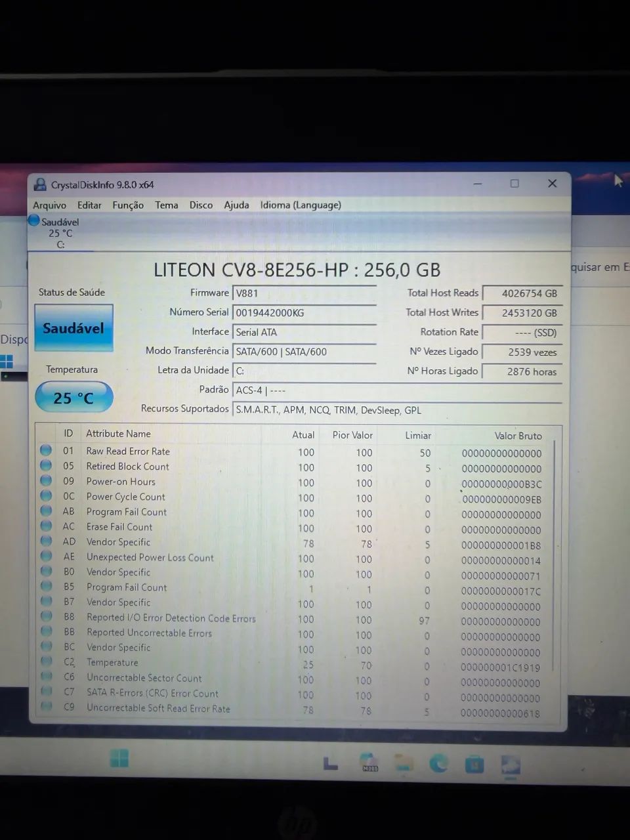Click the Atual column header
The width and height of the screenshot is (630, 840).
click(303, 434)
